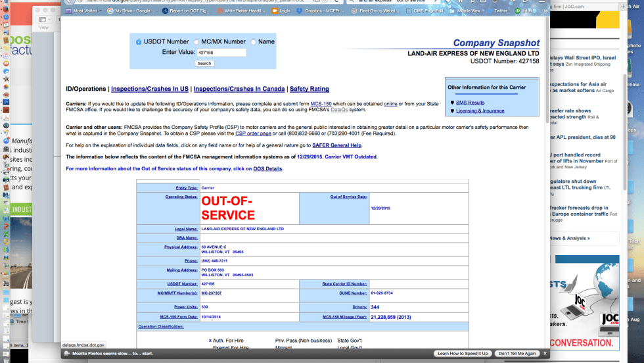Open Inspections/Crashes In US section

coord(150,89)
